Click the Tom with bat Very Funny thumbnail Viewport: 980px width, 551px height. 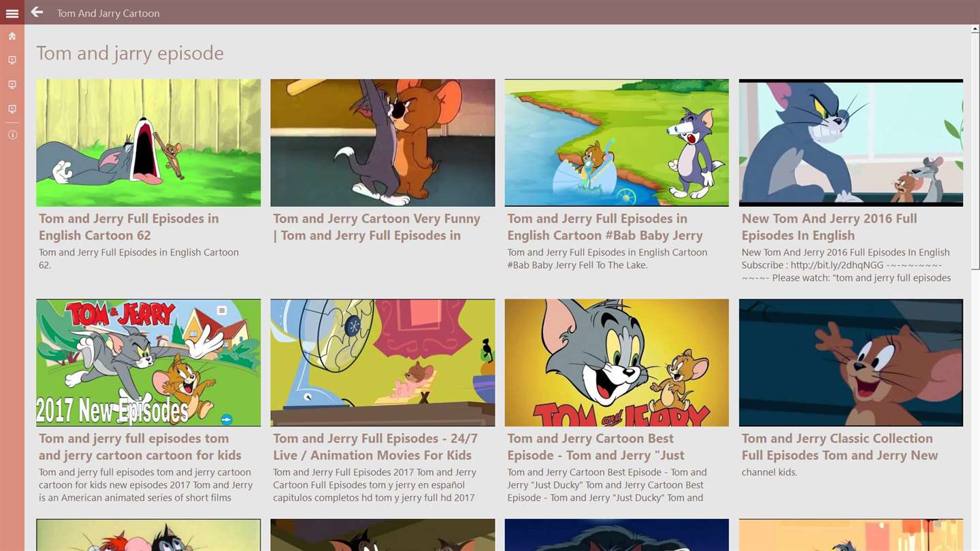pyautogui.click(x=382, y=143)
